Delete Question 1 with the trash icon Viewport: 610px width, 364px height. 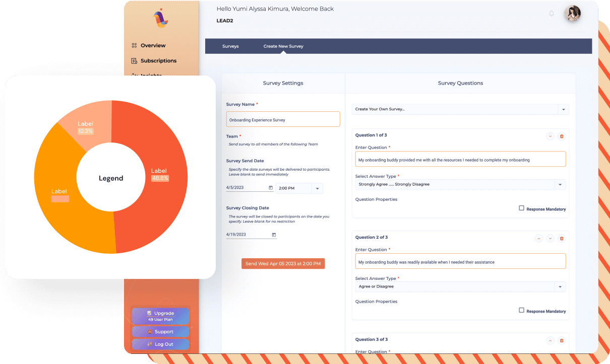click(x=562, y=136)
